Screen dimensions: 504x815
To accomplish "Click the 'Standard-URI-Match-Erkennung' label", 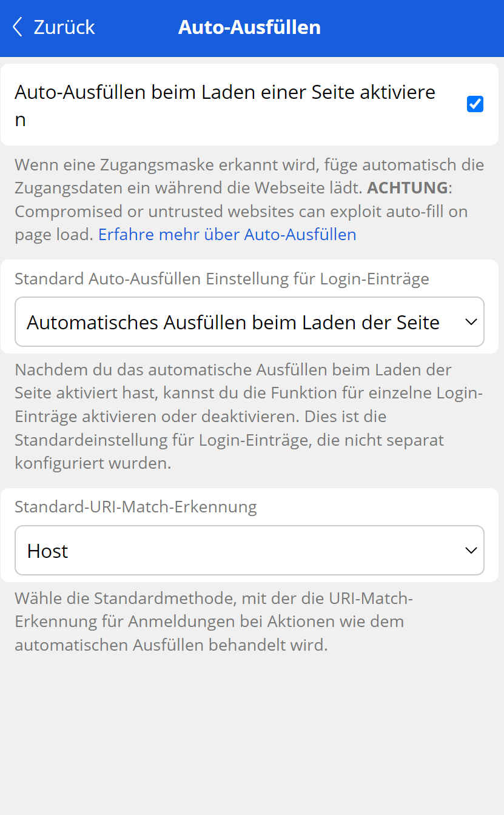I will coord(136,507).
